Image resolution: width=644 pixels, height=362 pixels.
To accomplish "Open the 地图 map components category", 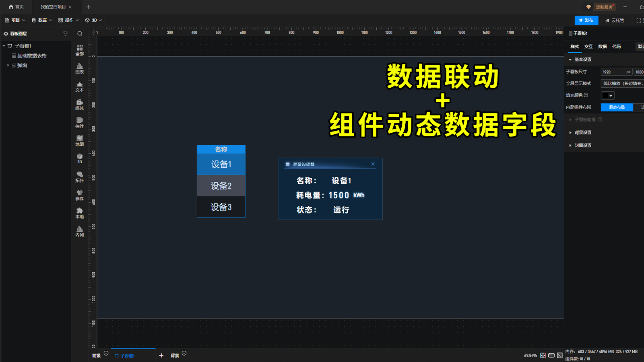I will click(x=80, y=140).
